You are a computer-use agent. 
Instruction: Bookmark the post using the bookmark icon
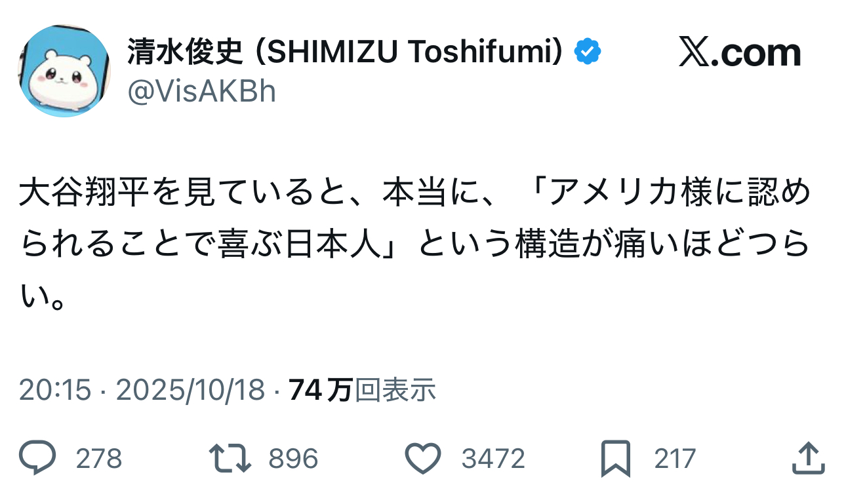coord(616,458)
